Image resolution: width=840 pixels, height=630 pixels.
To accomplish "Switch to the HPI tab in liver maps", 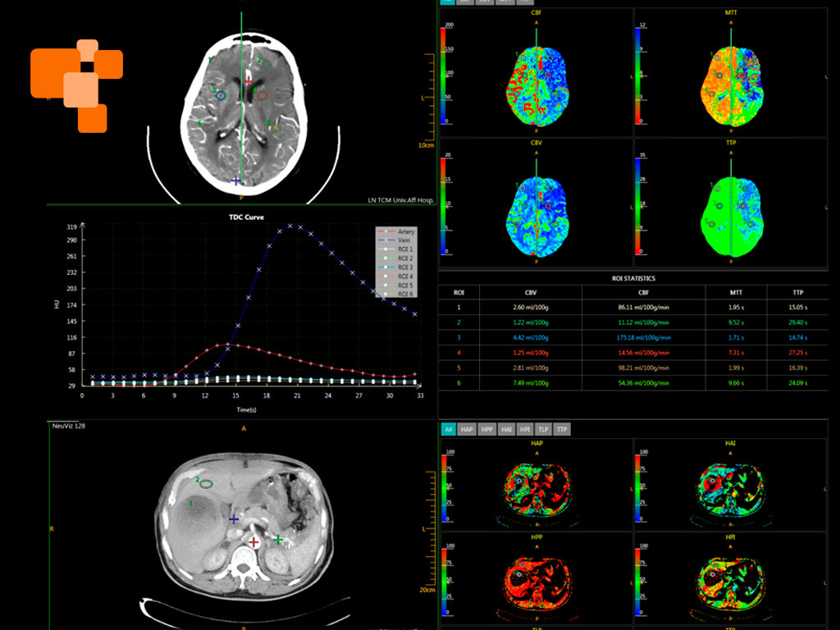I will pos(524,429).
